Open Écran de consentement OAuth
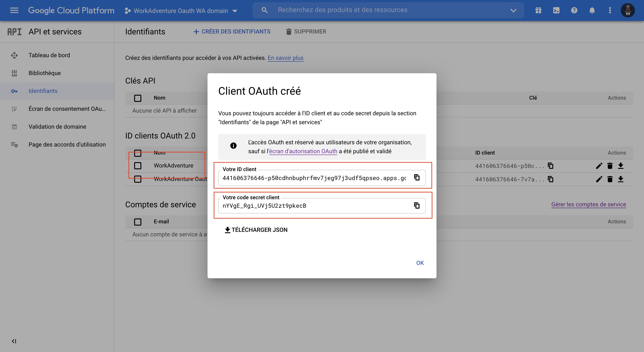Image resolution: width=644 pixels, height=352 pixels. click(x=67, y=109)
